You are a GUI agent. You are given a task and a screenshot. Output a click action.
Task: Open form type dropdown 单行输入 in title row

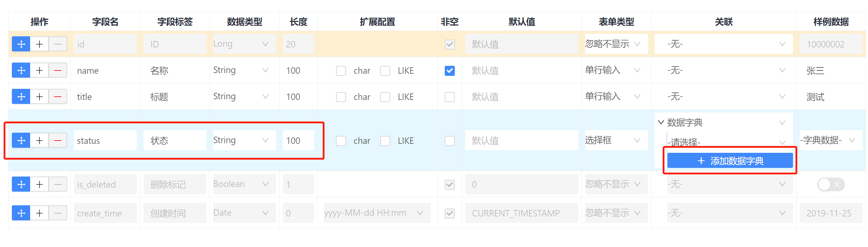coord(616,96)
